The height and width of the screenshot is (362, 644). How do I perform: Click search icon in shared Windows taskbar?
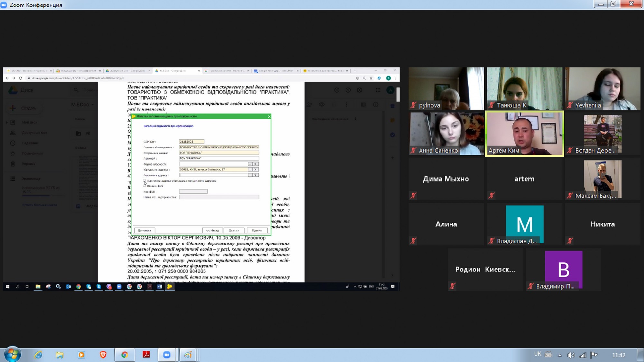coord(17,286)
